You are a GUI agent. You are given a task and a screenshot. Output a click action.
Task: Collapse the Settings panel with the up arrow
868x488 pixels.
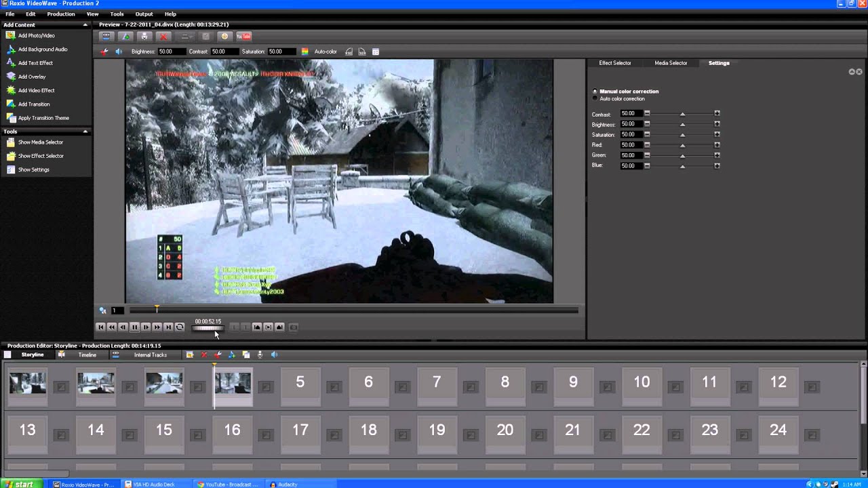pyautogui.click(x=852, y=72)
